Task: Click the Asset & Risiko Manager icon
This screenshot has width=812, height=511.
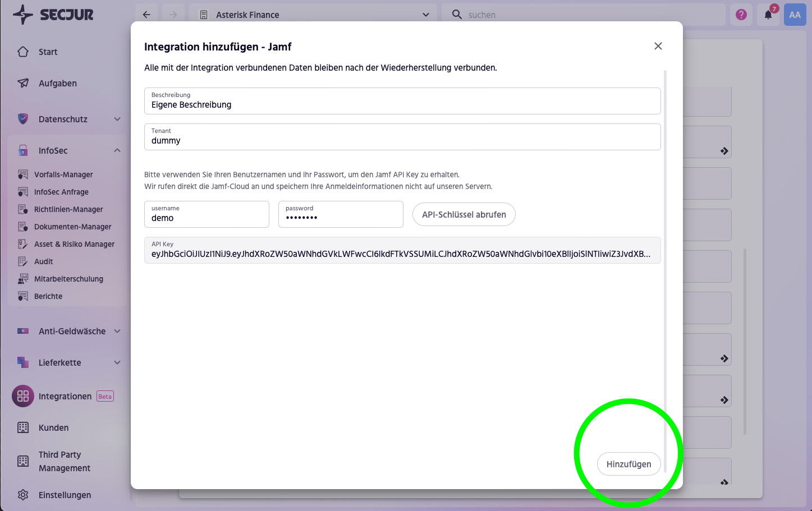Action: (23, 244)
